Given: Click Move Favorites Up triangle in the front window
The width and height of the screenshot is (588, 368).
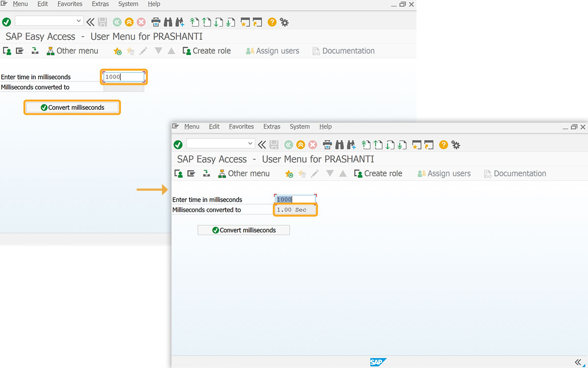Looking at the screenshot, I should (343, 174).
